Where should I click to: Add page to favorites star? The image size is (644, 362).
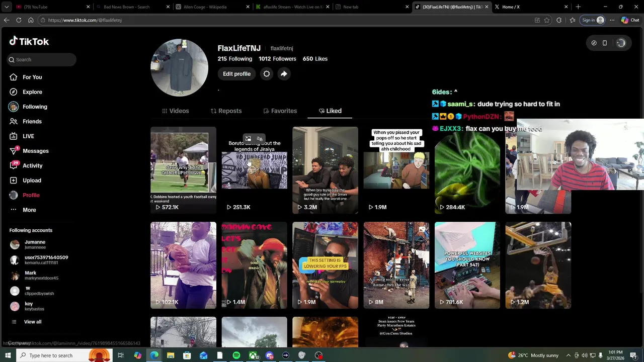547,20
